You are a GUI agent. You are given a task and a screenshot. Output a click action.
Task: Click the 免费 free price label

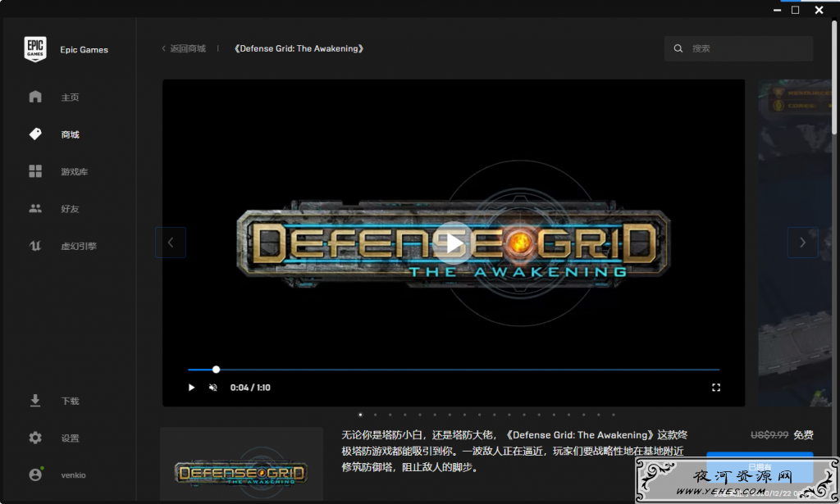click(803, 435)
